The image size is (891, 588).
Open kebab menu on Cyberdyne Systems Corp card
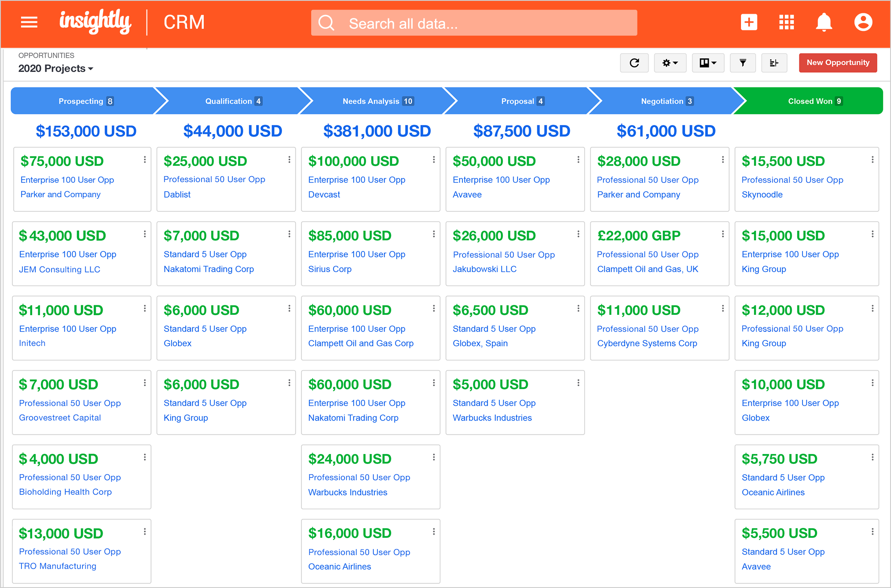[x=723, y=308]
